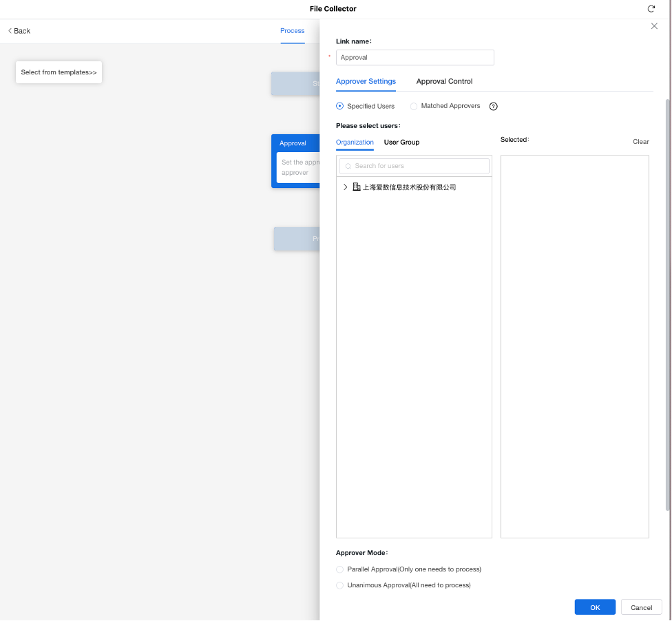This screenshot has width=672, height=621.
Task: Switch to the Approval Control tab
Action: pos(444,81)
